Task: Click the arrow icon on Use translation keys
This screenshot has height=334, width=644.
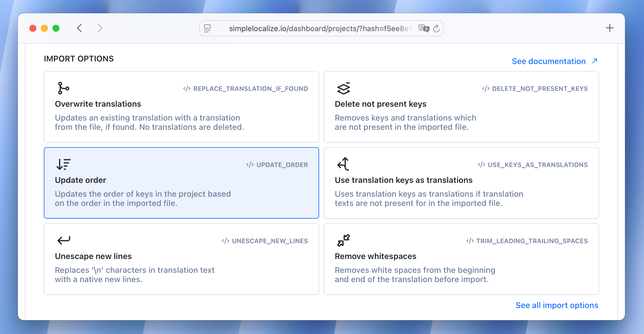Action: click(x=343, y=164)
